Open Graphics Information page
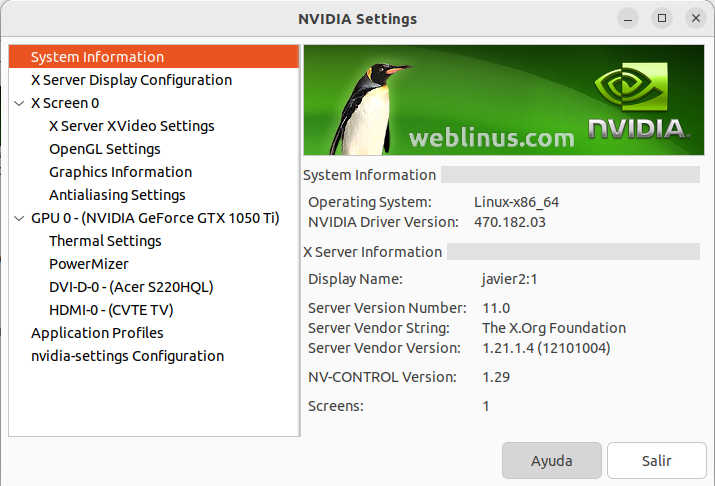 [120, 172]
